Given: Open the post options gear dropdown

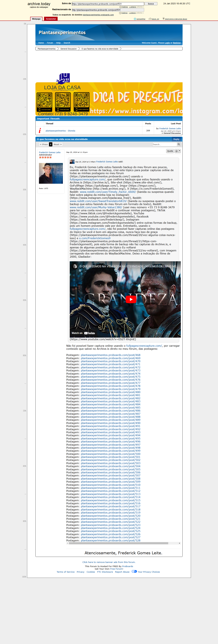Looking at the screenshot, I should (x=177, y=151).
